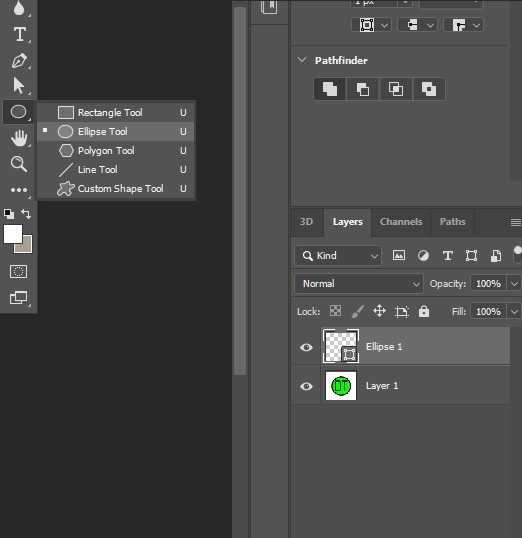Screen dimensions: 522x538
Task: Click the Ellipse 1 layer thumbnail
Action: [x=341, y=346]
